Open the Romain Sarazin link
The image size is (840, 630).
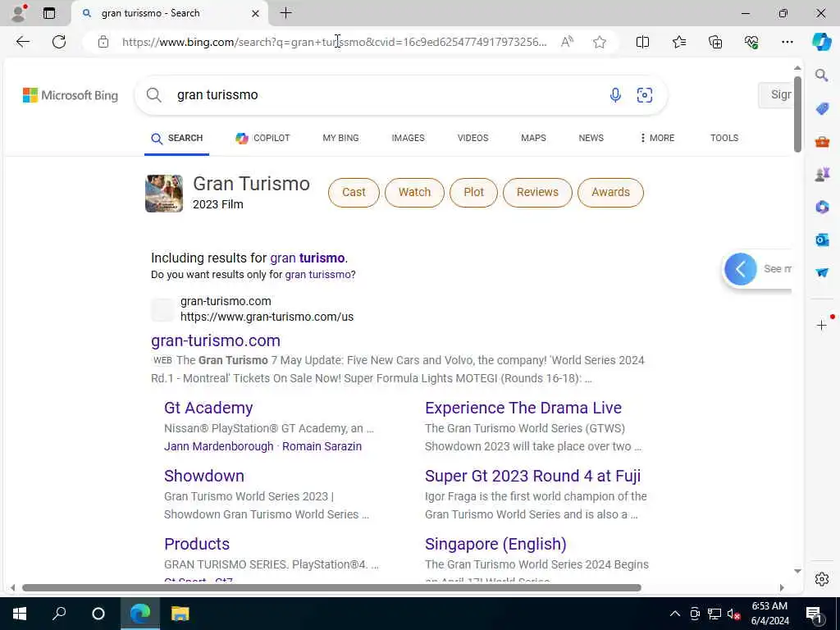pyautogui.click(x=322, y=447)
